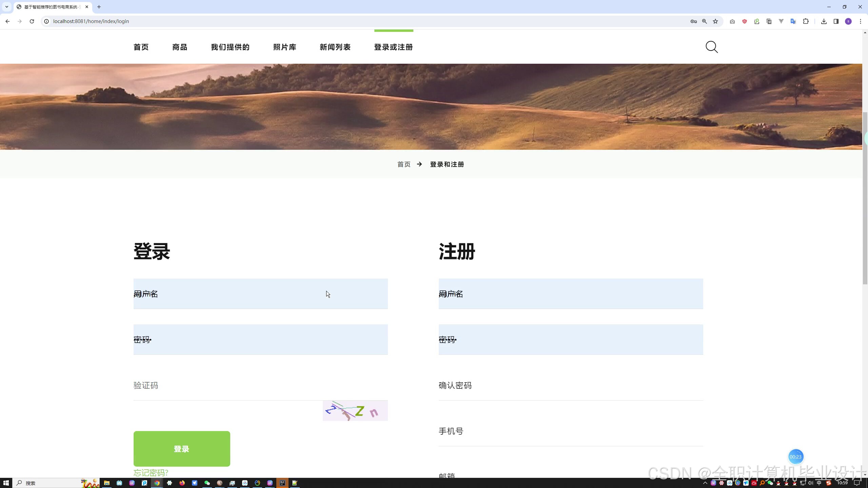Screen dimensions: 868x488
Task: Open the password manager key icon
Action: click(x=693, y=21)
